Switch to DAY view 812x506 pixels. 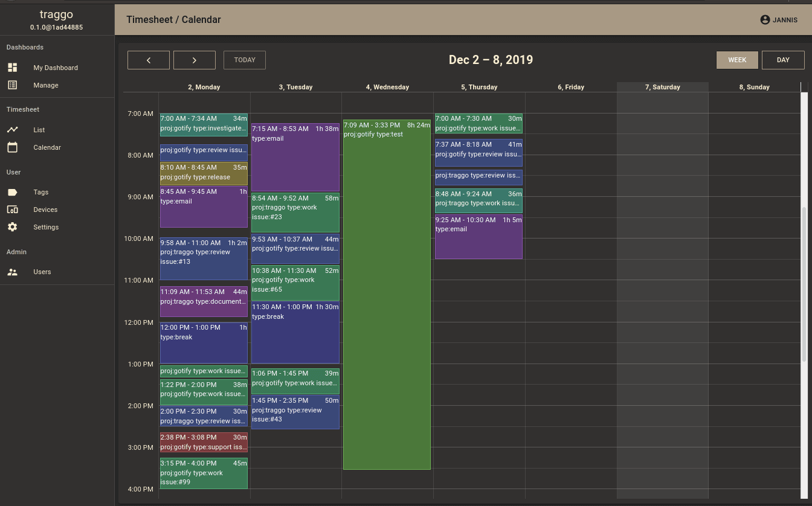(x=783, y=60)
